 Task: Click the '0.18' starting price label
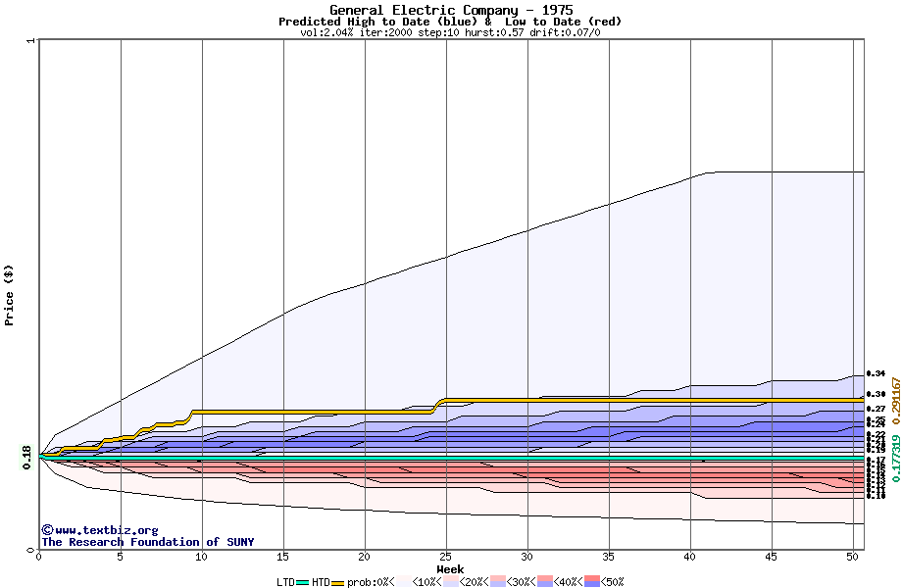coord(27,457)
